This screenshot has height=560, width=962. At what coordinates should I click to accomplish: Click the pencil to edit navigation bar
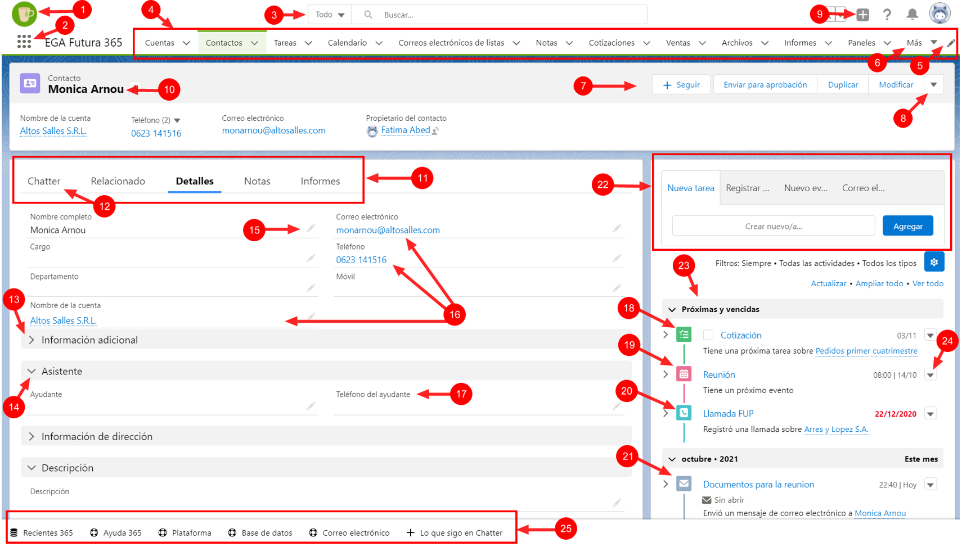[951, 43]
